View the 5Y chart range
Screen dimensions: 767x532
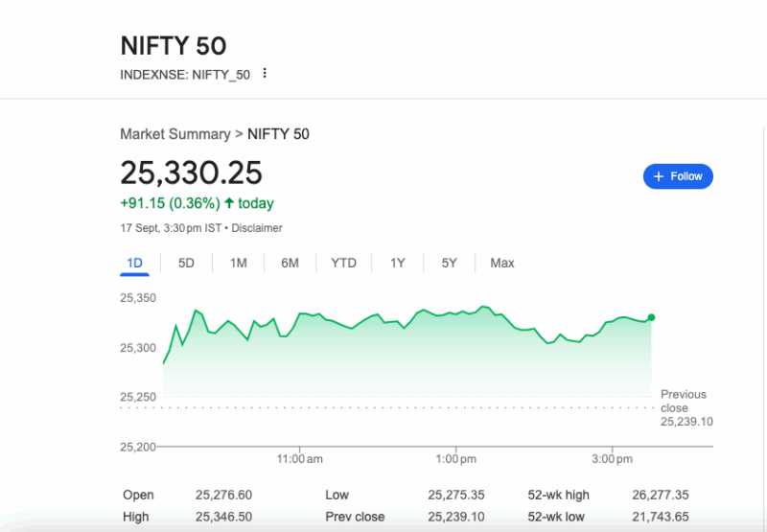449,263
